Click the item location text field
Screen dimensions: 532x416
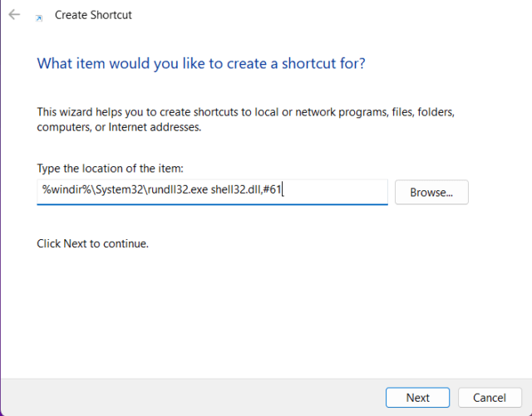coord(212,192)
